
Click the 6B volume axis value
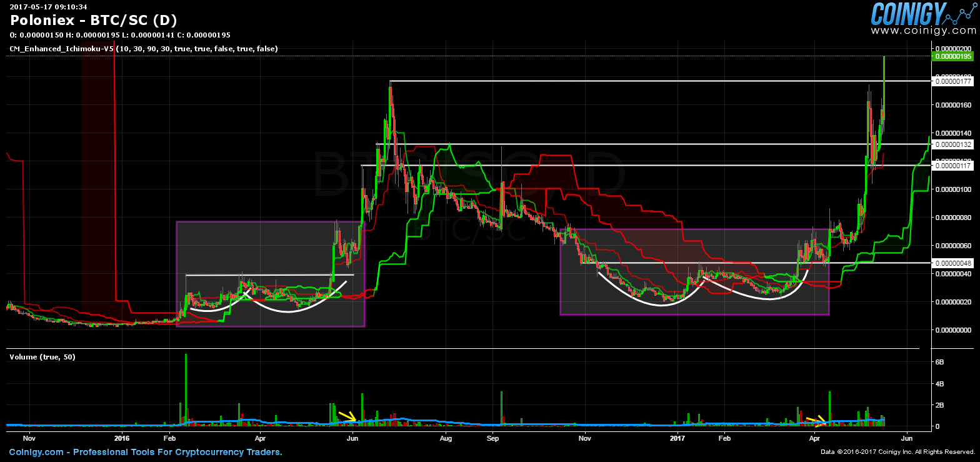[x=939, y=363]
